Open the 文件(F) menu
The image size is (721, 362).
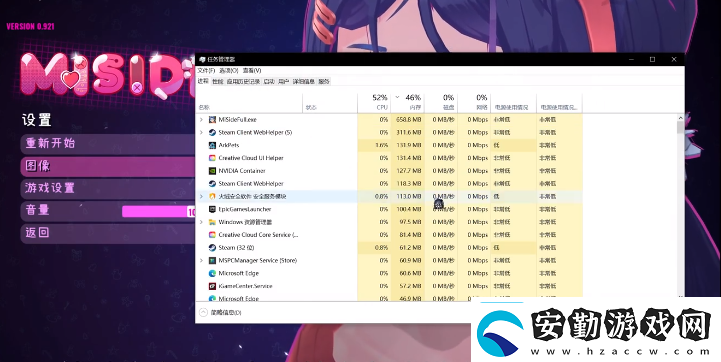click(206, 70)
